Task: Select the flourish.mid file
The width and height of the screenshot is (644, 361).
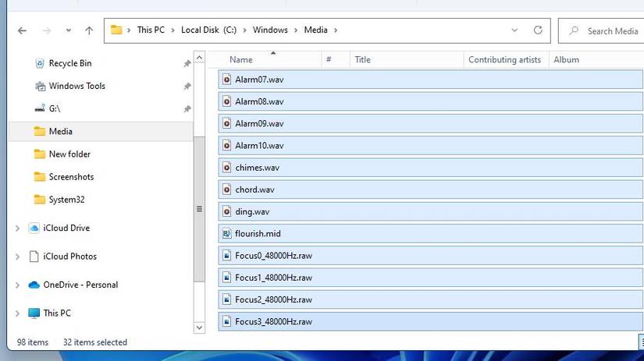Action: point(430,233)
